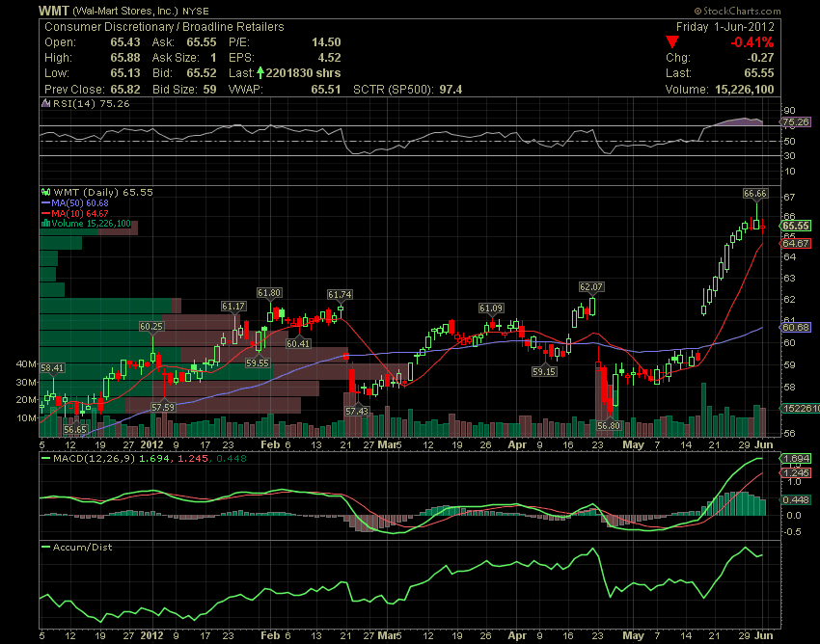The image size is (820, 644).
Task: Click the Wal-Mart Stores, Inc. company name
Action: pos(125,11)
